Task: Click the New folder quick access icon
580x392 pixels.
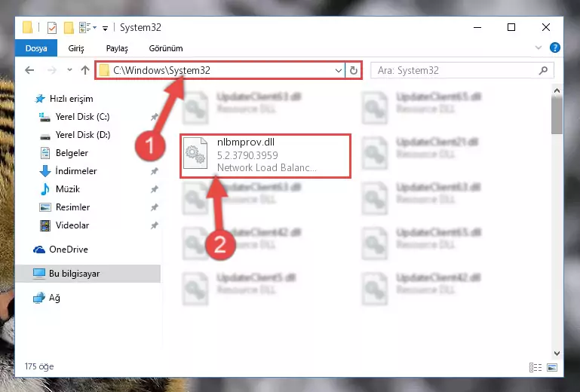Action: pos(69,28)
